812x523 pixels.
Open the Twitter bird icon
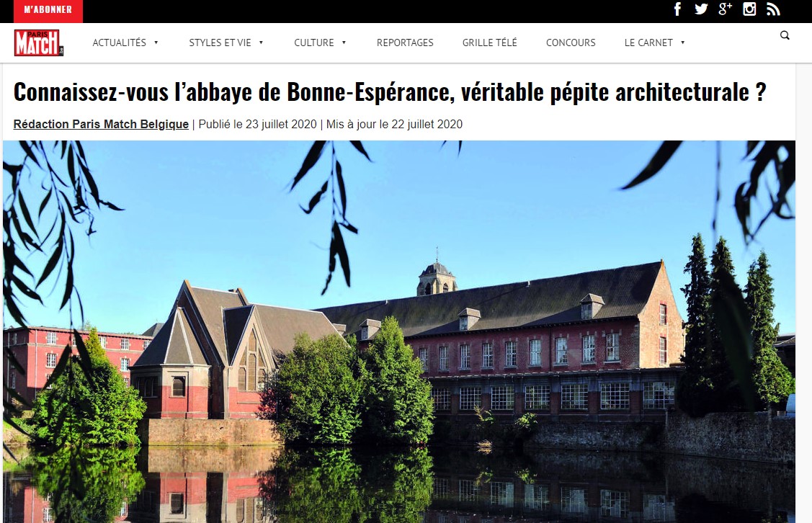(x=701, y=9)
